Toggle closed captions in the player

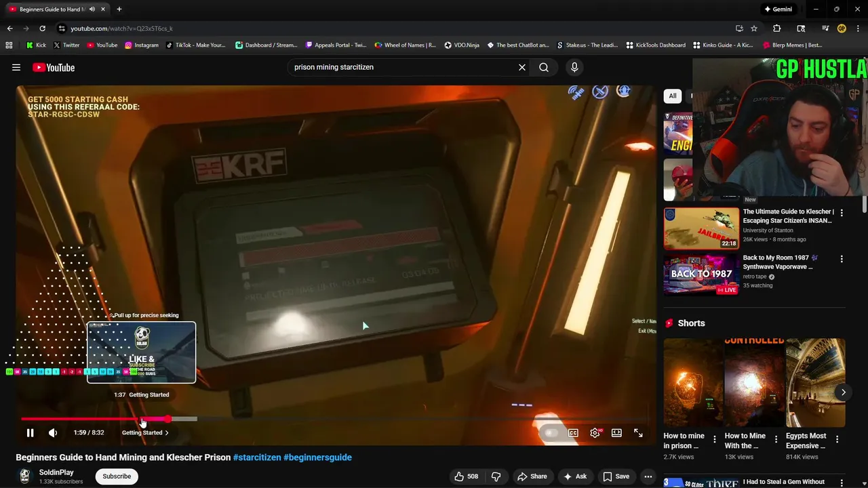tap(573, 432)
